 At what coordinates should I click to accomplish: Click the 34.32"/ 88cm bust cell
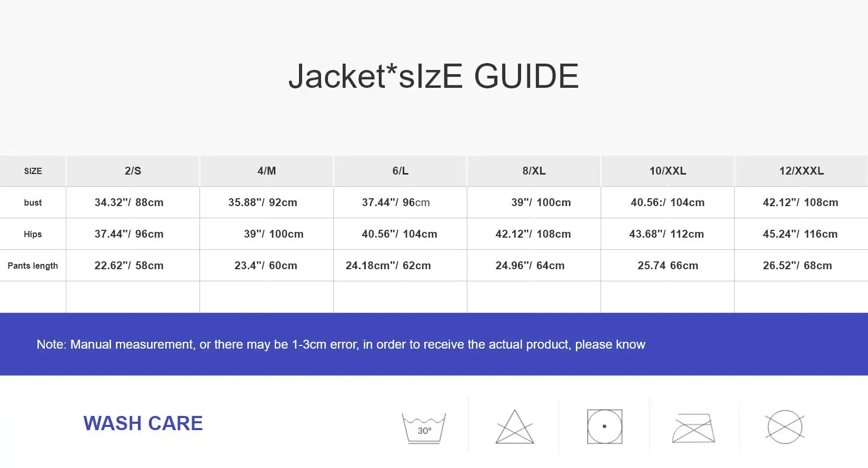[129, 202]
